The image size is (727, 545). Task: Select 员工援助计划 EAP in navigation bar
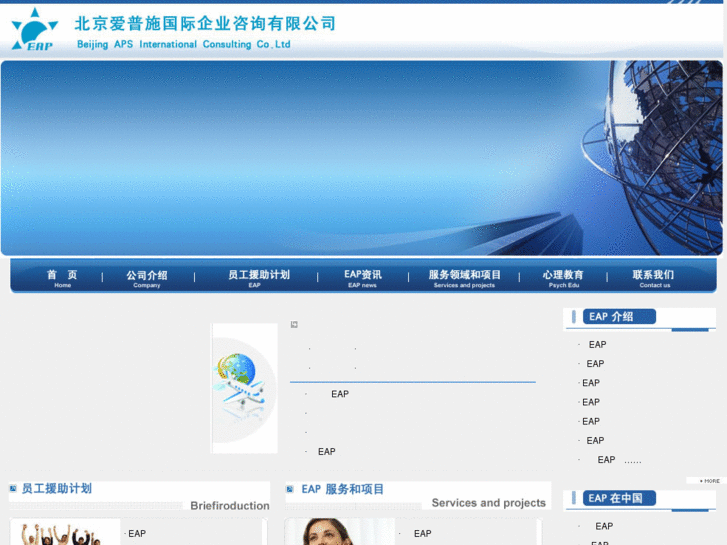(258, 278)
